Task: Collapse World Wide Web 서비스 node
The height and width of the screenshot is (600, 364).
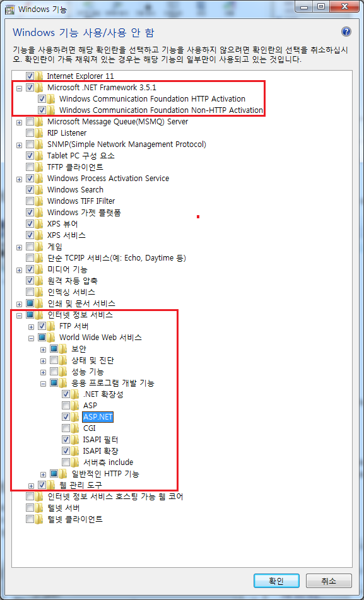Action: coord(32,338)
